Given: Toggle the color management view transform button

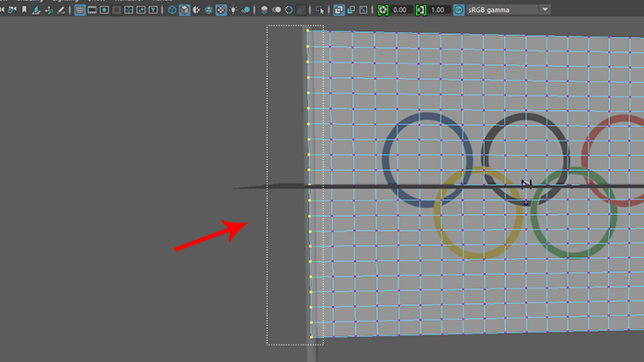Looking at the screenshot, I should point(459,10).
